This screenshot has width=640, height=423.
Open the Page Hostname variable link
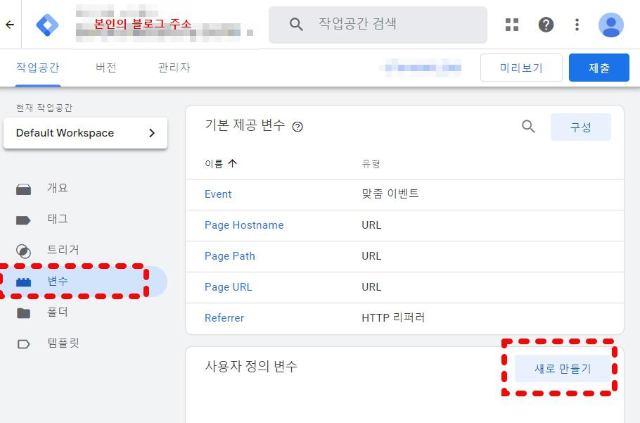244,225
